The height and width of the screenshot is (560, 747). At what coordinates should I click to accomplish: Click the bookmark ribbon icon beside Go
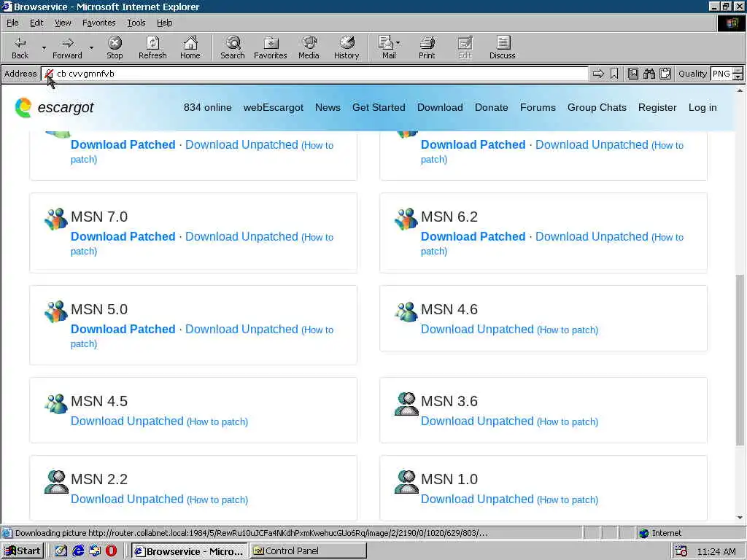614,74
